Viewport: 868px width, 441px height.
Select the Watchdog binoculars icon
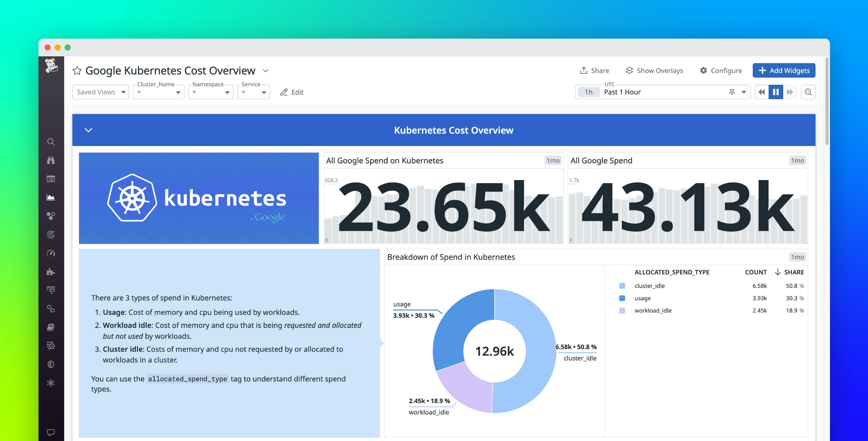click(x=51, y=160)
